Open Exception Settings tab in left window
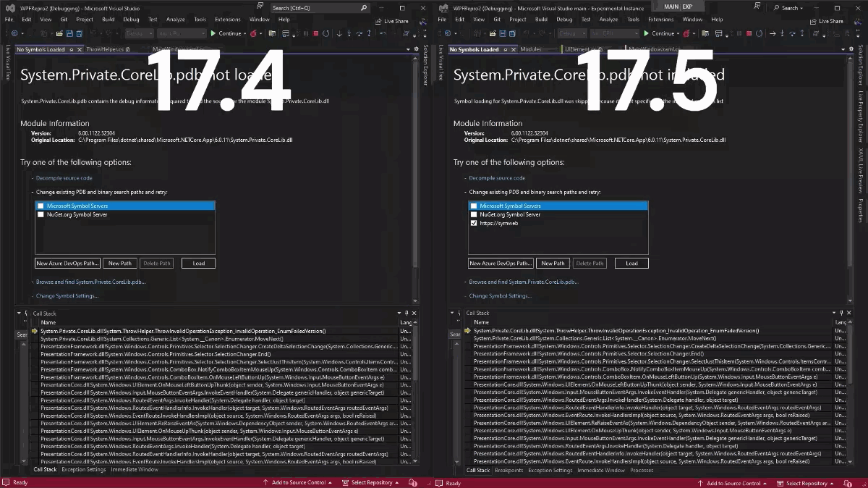 [84, 470]
